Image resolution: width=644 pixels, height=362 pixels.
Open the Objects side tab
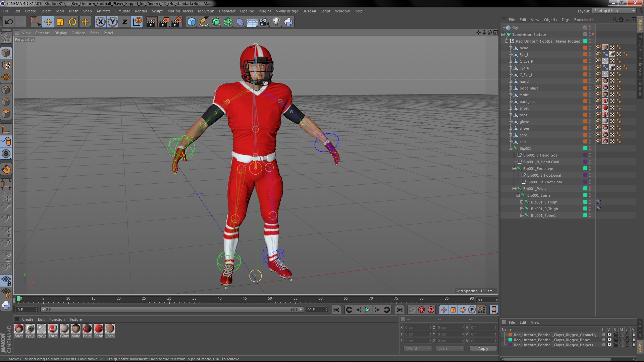[640, 24]
